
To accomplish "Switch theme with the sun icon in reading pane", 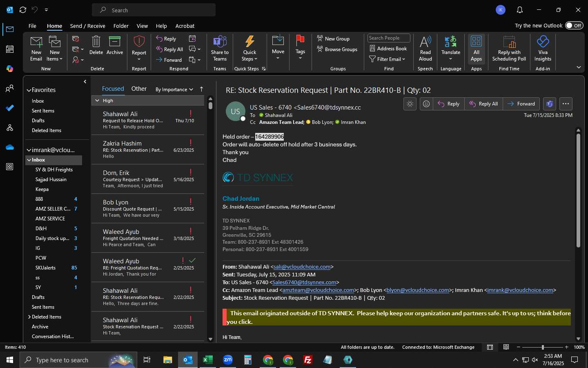I will point(410,104).
